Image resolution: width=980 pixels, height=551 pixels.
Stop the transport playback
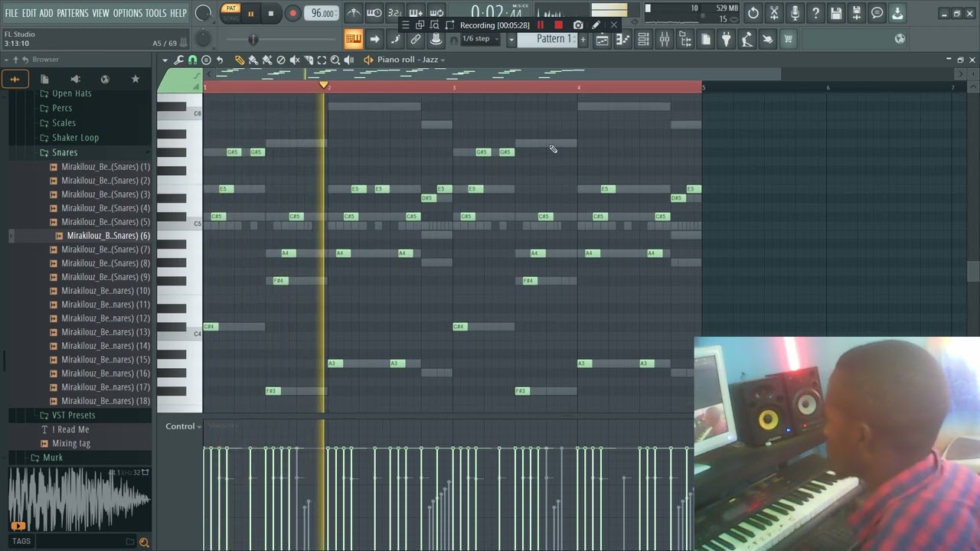(x=271, y=13)
